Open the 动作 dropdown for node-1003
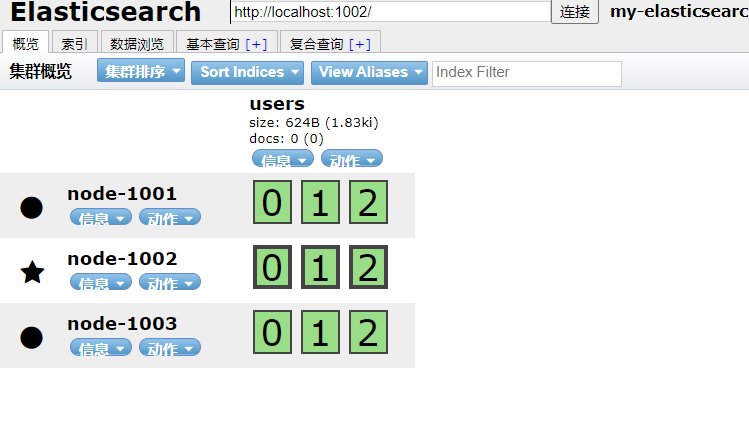 coord(170,347)
